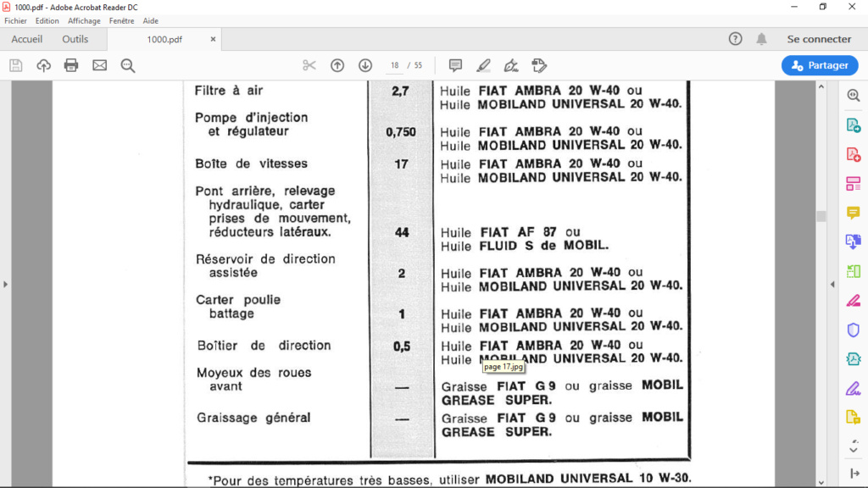Open the notifications bell
868x488 pixels.
pyautogui.click(x=762, y=39)
